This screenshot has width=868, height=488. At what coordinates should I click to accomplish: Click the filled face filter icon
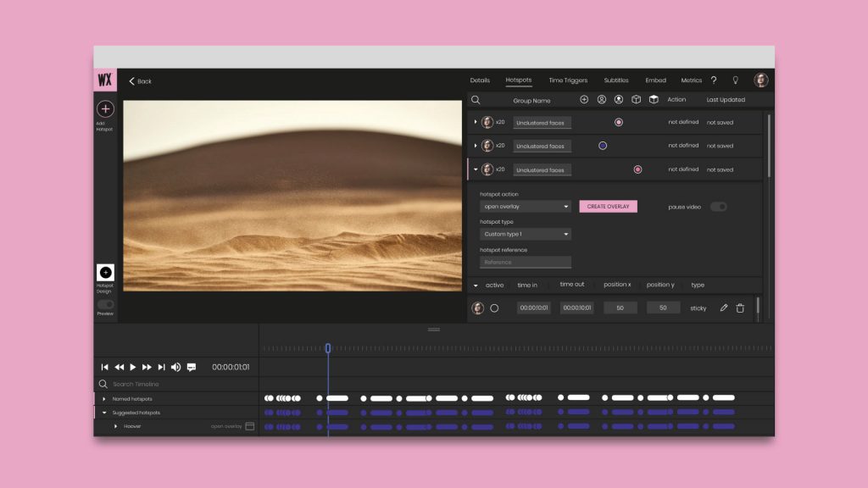pyautogui.click(x=619, y=99)
